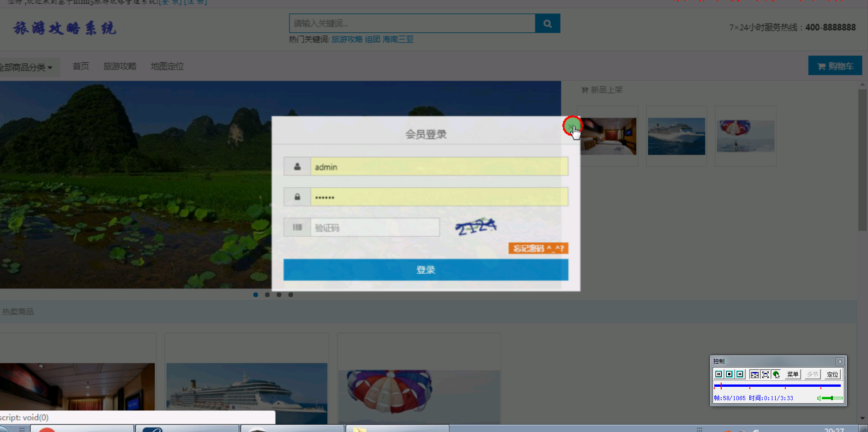Stop playback in the control panel
The height and width of the screenshot is (432, 868).
click(x=729, y=374)
